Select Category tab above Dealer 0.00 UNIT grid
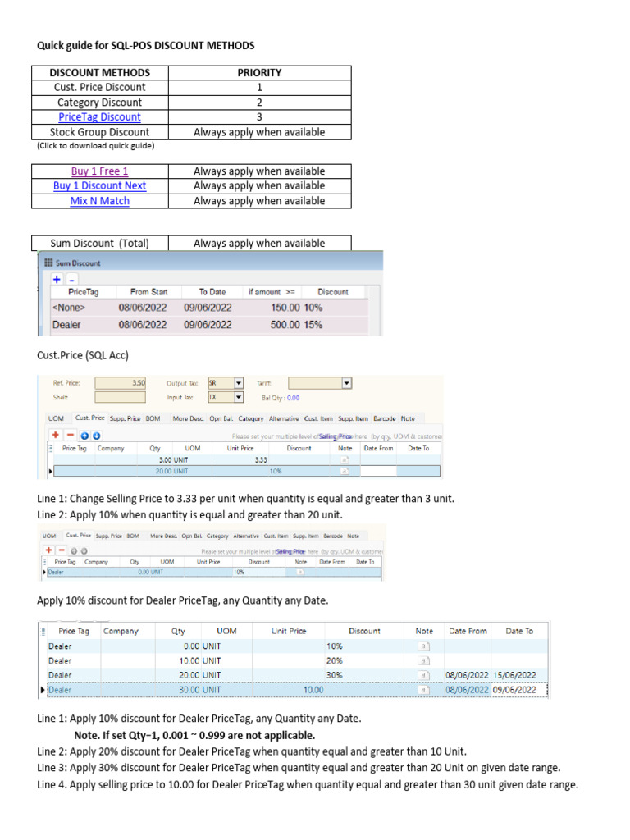Image resolution: width=630 pixels, height=840 pixels. pos(217,536)
